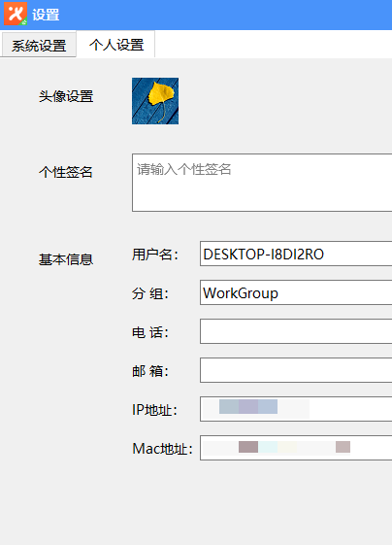Click the 电话 label text
The width and height of the screenshot is (392, 545).
150,332
